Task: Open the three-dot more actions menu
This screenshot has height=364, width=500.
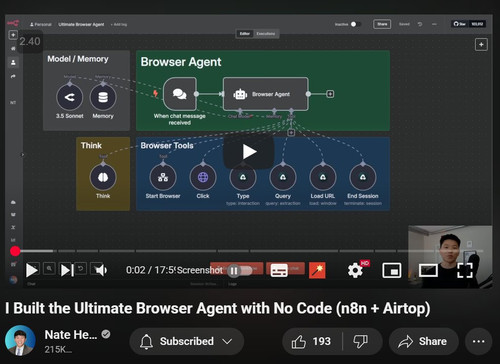Action: [478, 341]
